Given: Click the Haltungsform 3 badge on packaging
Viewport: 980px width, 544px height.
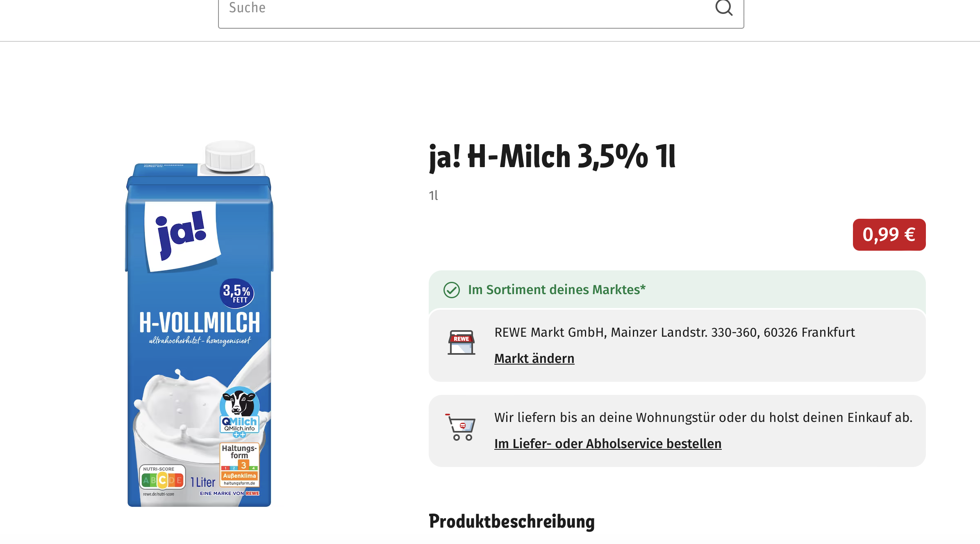Looking at the screenshot, I should point(239,465).
